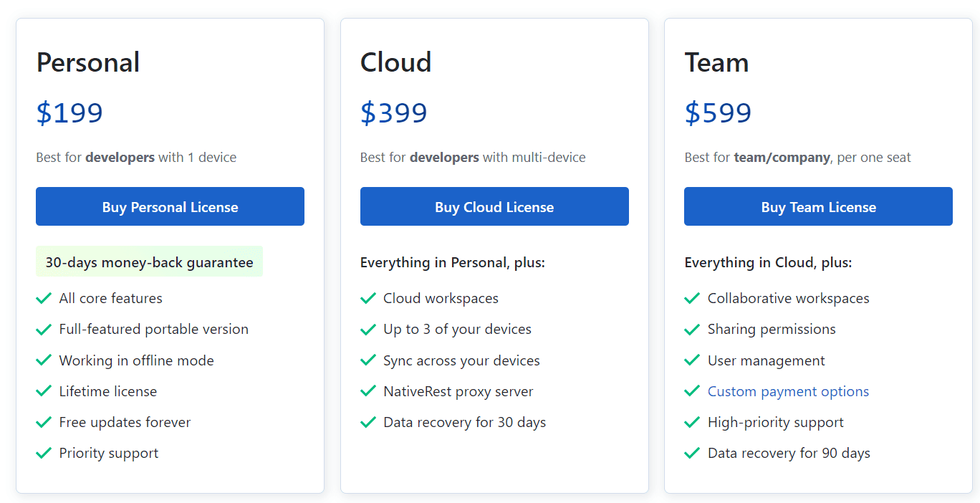This screenshot has height=503, width=980.
Task: Click the checkmark beside All core features
Action: [x=44, y=298]
